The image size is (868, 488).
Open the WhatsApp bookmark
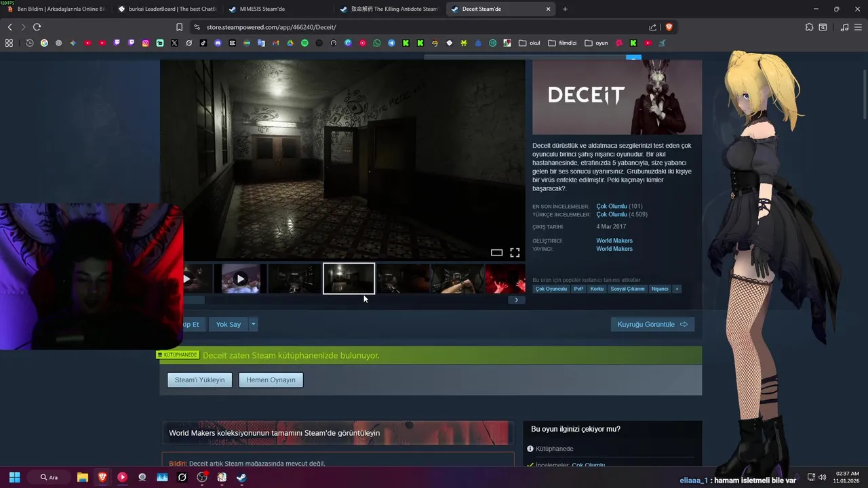coord(377,43)
